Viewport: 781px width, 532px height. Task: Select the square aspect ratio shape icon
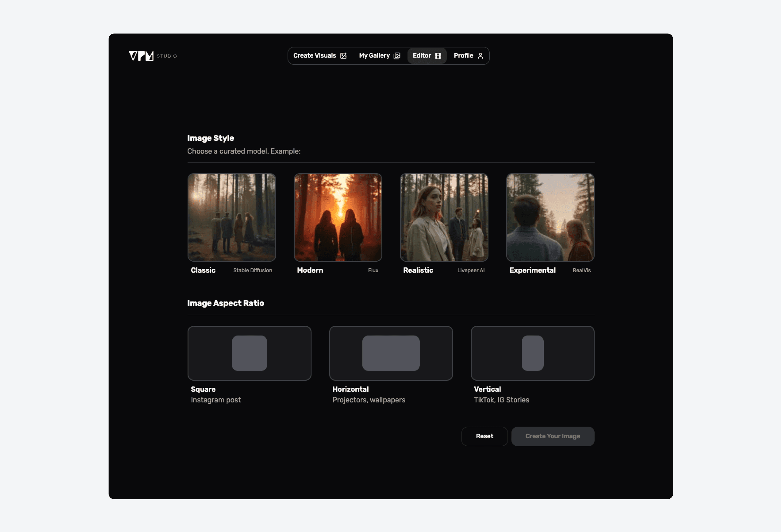click(249, 353)
